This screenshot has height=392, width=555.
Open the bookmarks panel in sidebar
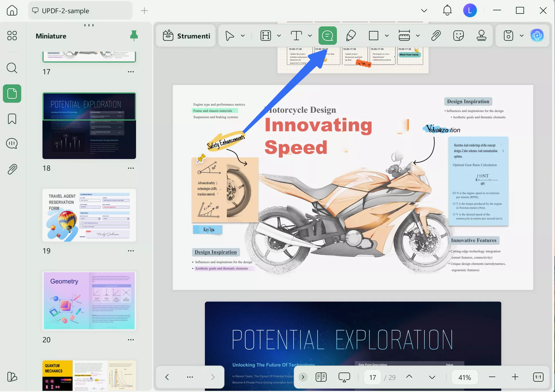click(x=12, y=119)
